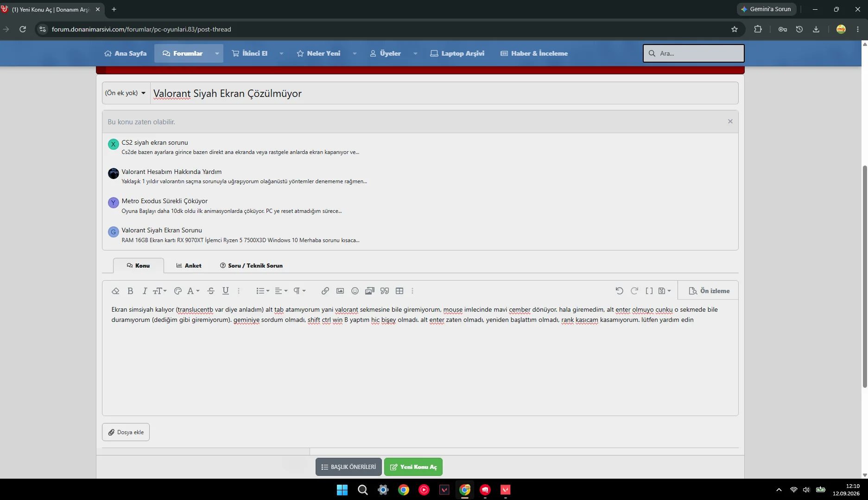Insert a link with the chain icon

[325, 291]
